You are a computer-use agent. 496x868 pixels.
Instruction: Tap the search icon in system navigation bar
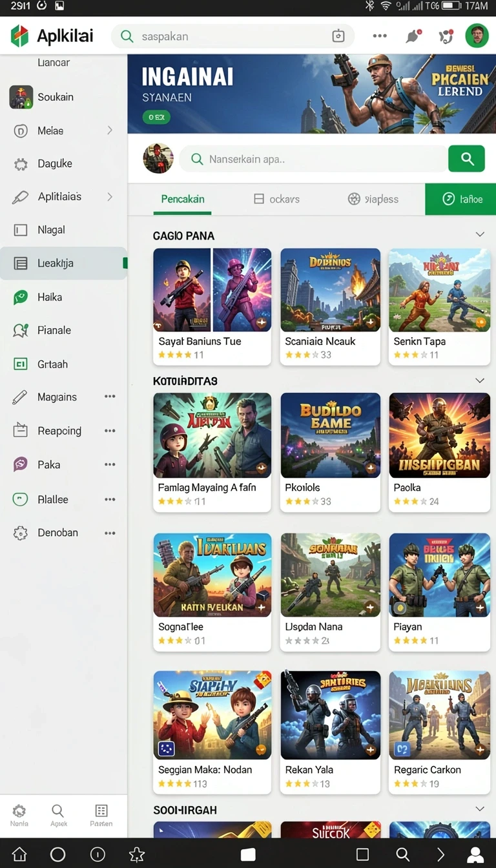[402, 854]
